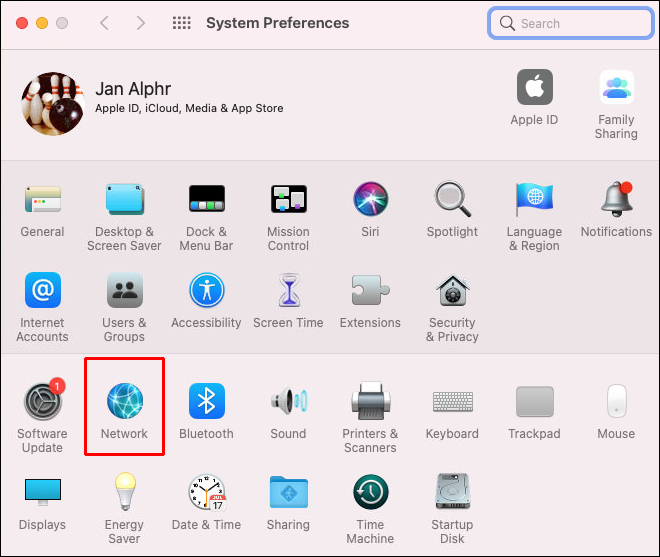Click the bowling pins profile picture
The image size is (660, 557).
point(53,104)
